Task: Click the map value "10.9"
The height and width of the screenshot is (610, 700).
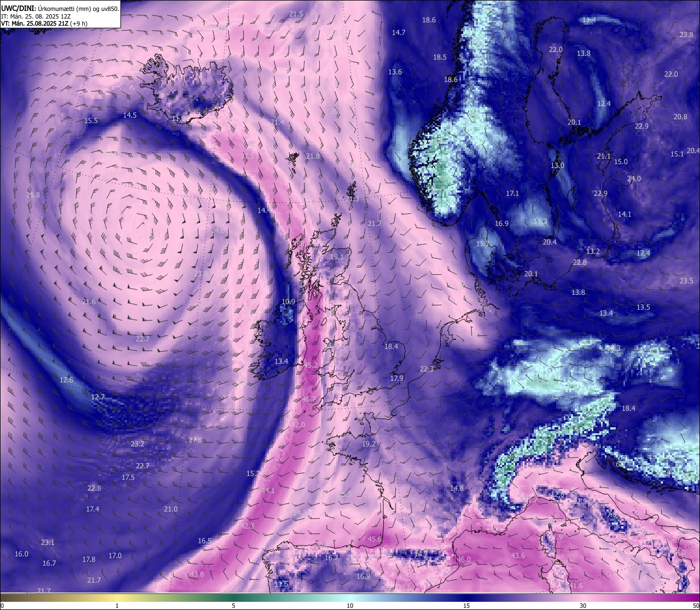Action: (288, 301)
